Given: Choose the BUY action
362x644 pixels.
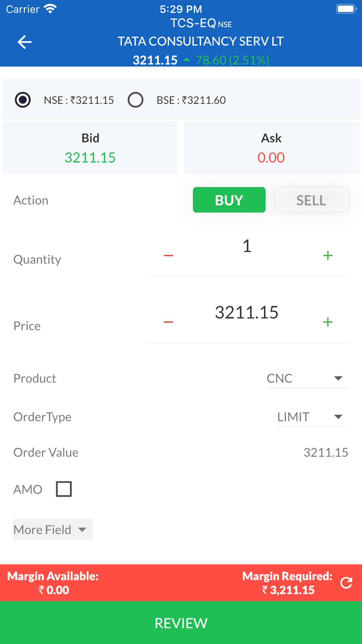Looking at the screenshot, I should click(x=229, y=200).
